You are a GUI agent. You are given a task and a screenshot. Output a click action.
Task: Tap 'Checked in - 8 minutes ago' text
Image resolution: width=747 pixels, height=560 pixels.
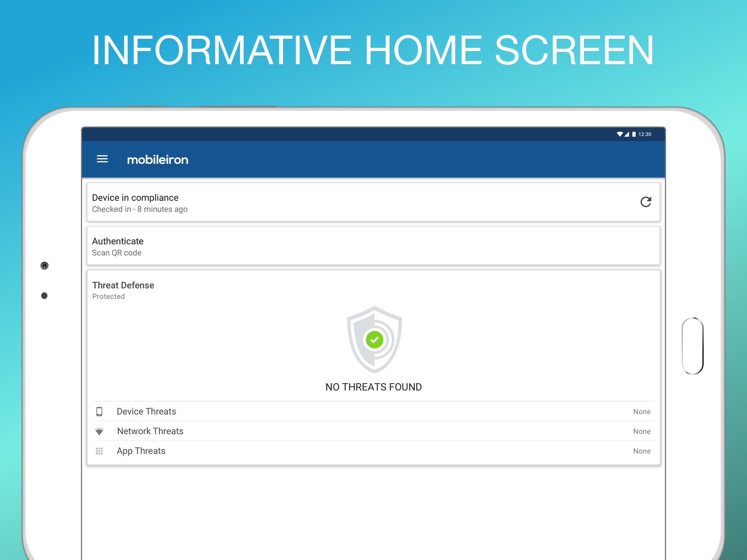(140, 209)
